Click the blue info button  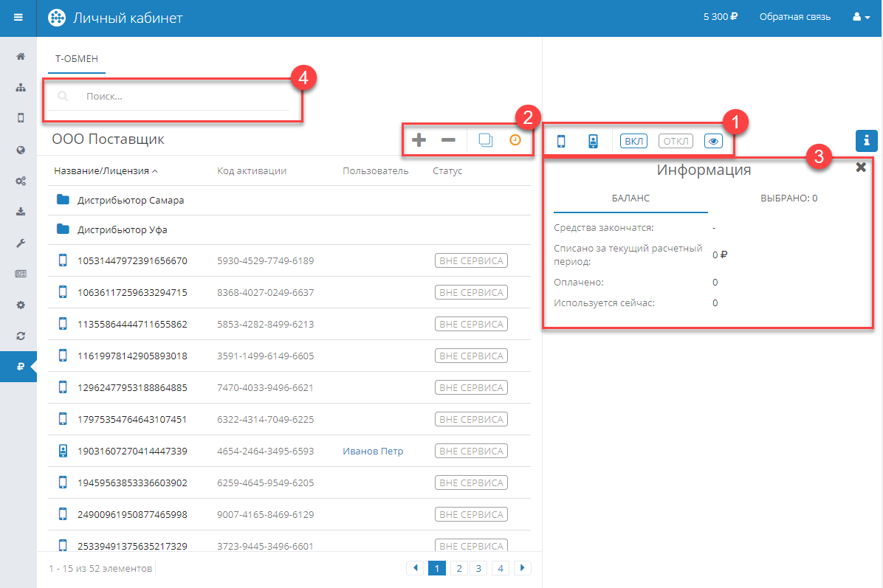pyautogui.click(x=866, y=140)
